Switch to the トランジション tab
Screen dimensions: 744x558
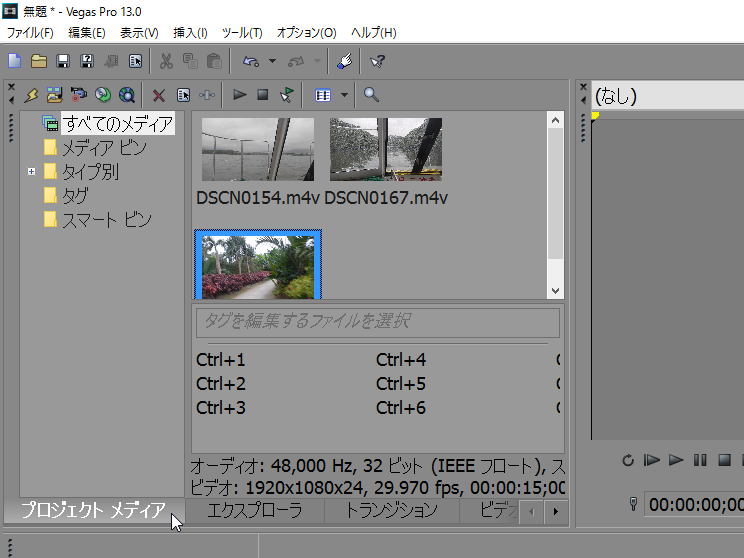coord(391,511)
